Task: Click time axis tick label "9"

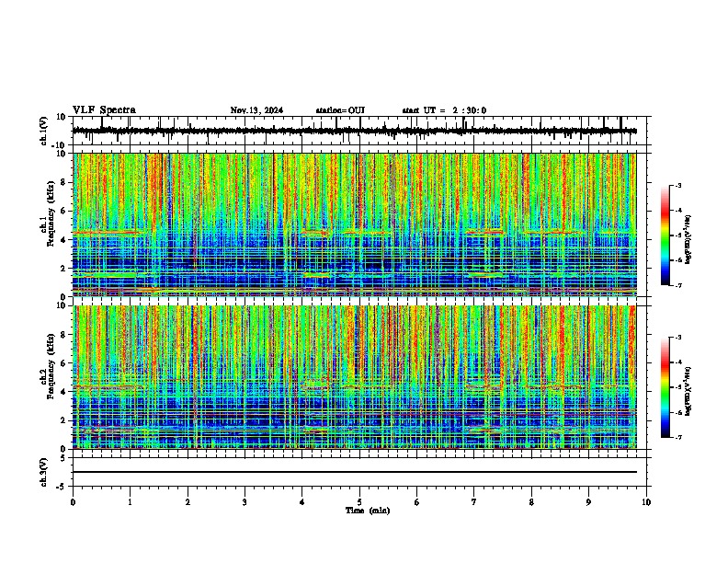Action: 588,502
